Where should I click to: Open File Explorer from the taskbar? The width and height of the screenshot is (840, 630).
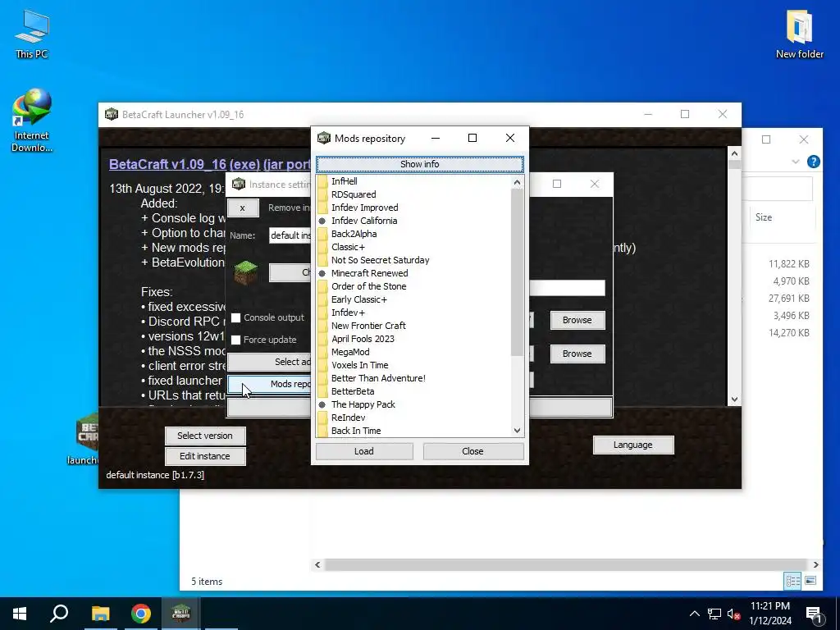tap(100, 614)
